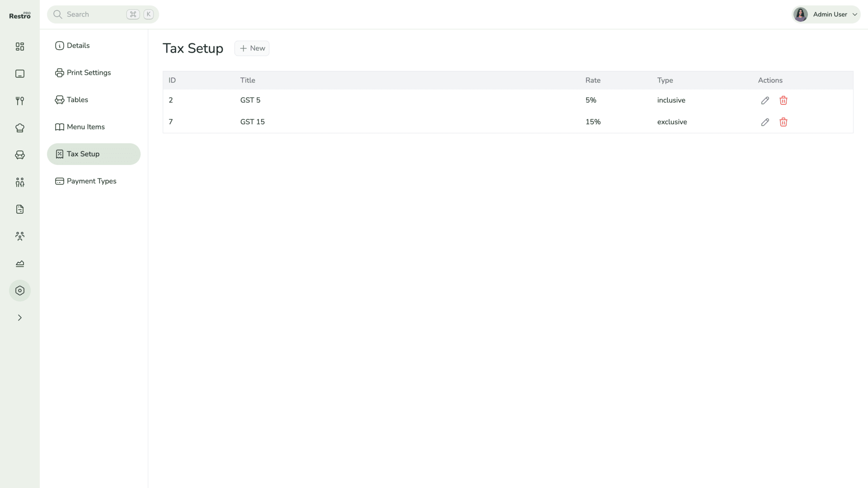
Task: Open the reports chart icon in sidebar
Action: coord(20,263)
